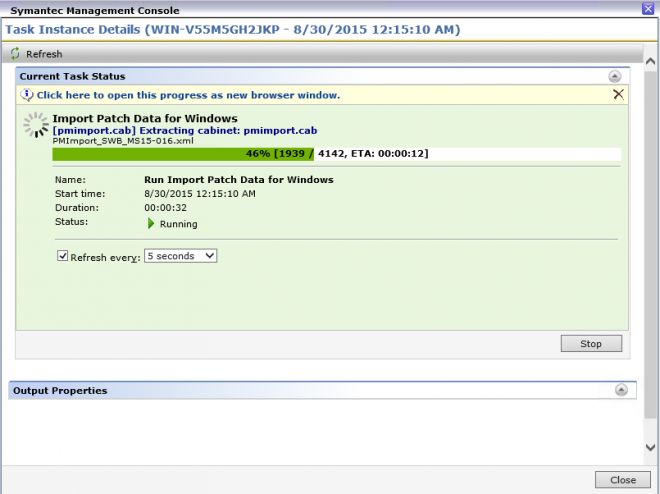Click the ETA: 00:00:12 progress text
Screen dimensions: 660x494
390,154
